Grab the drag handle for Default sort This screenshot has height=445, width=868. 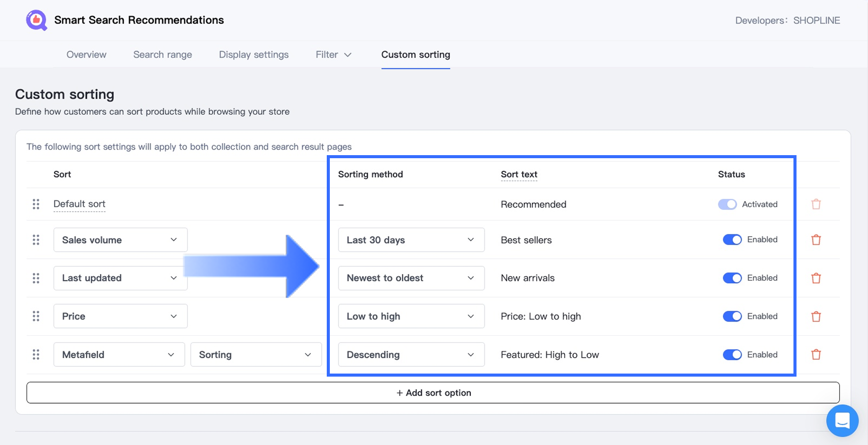[36, 204]
